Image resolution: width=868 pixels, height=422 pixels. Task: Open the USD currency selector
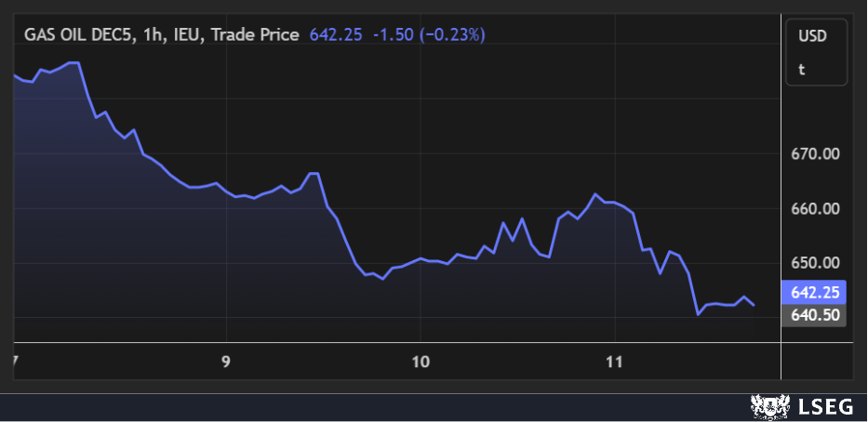(813, 35)
